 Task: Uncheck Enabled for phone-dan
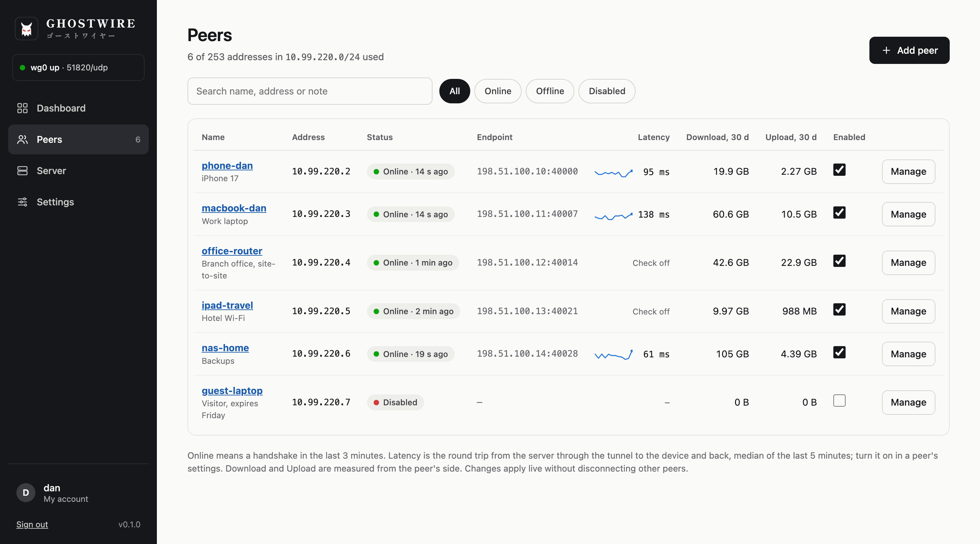(839, 170)
